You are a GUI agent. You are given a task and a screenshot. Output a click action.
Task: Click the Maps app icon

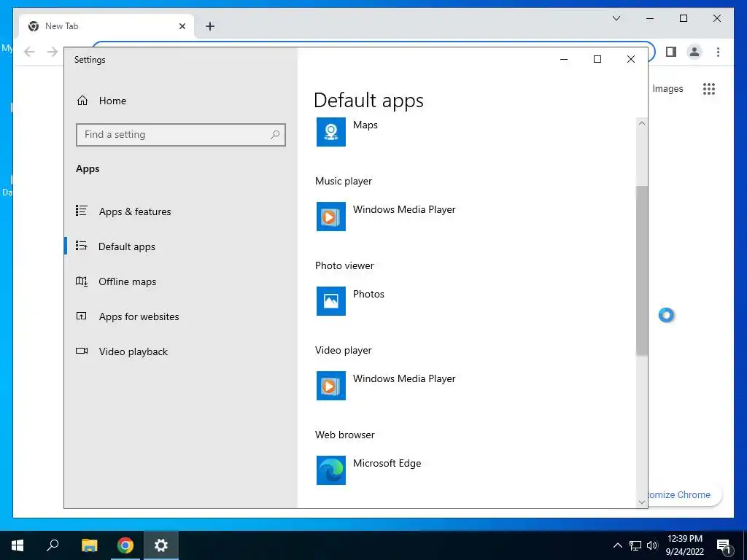click(331, 132)
